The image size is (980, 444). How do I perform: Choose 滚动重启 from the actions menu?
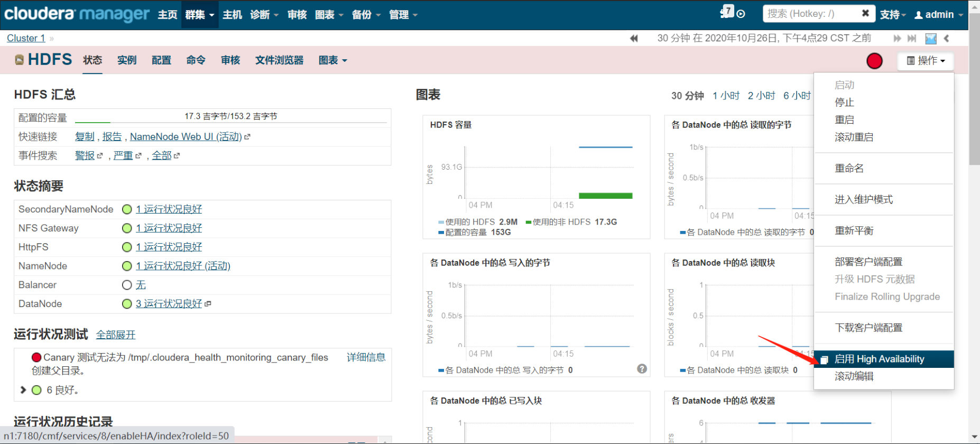[854, 137]
